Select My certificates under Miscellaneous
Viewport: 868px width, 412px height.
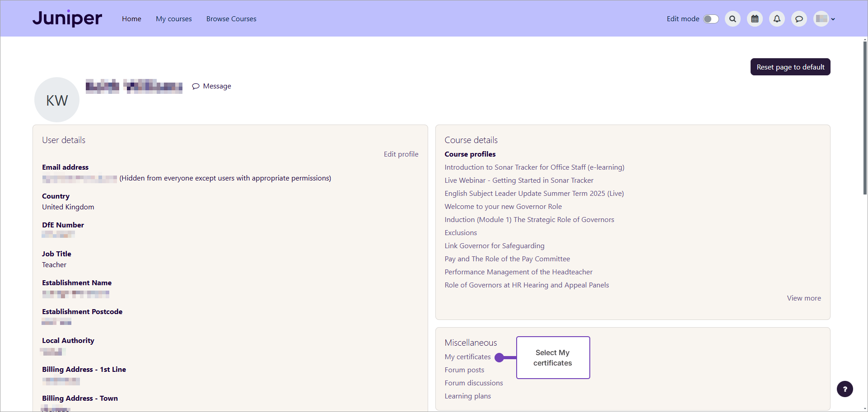click(x=467, y=356)
